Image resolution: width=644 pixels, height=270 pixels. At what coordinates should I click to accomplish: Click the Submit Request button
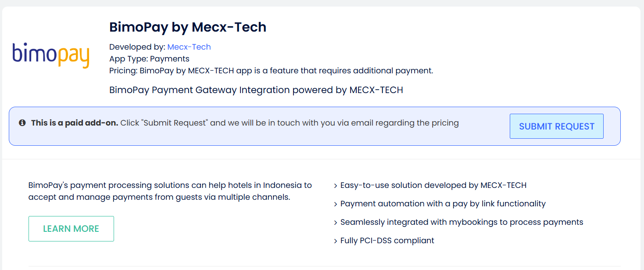tap(556, 126)
